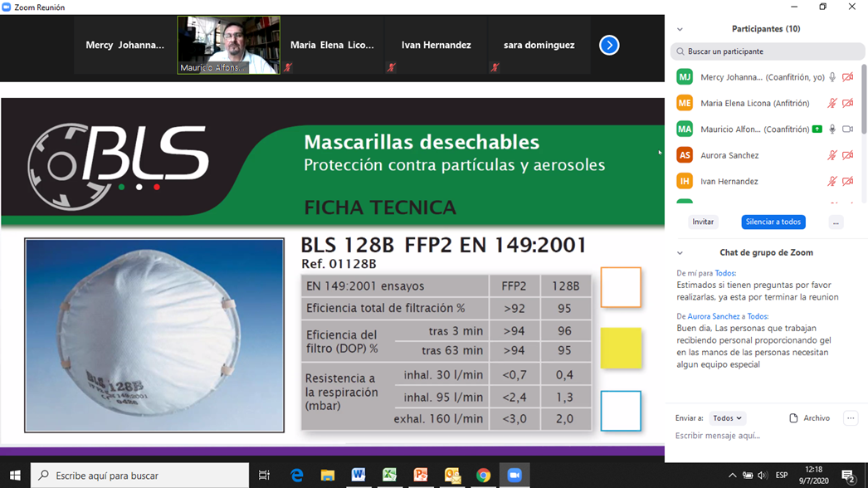Click taskbar search box Escribe aquí para buscar
The width and height of the screenshot is (868, 488).
coord(139,476)
